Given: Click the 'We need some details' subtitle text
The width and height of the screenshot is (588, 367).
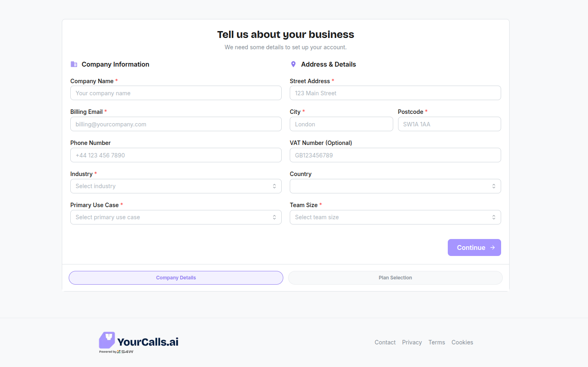Looking at the screenshot, I should 286,47.
